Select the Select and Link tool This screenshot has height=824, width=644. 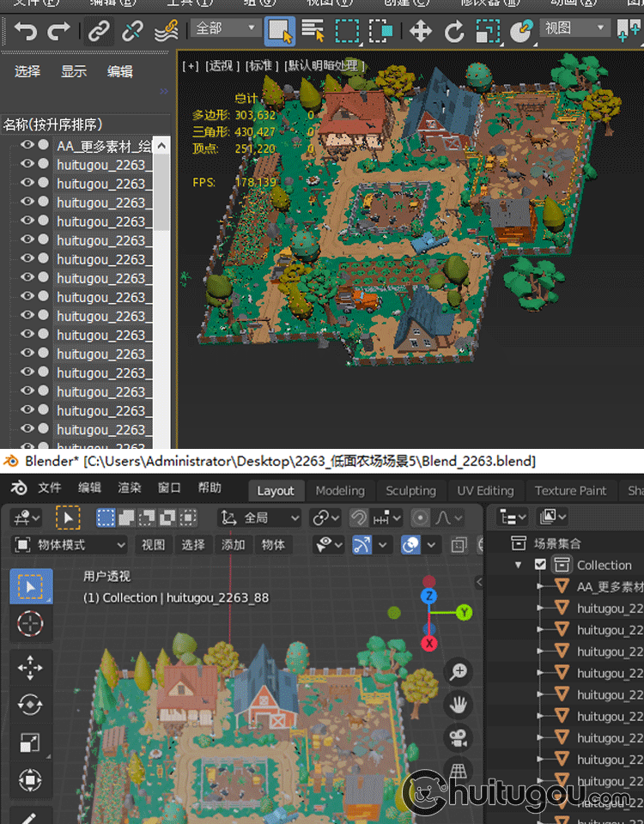pyautogui.click(x=99, y=31)
